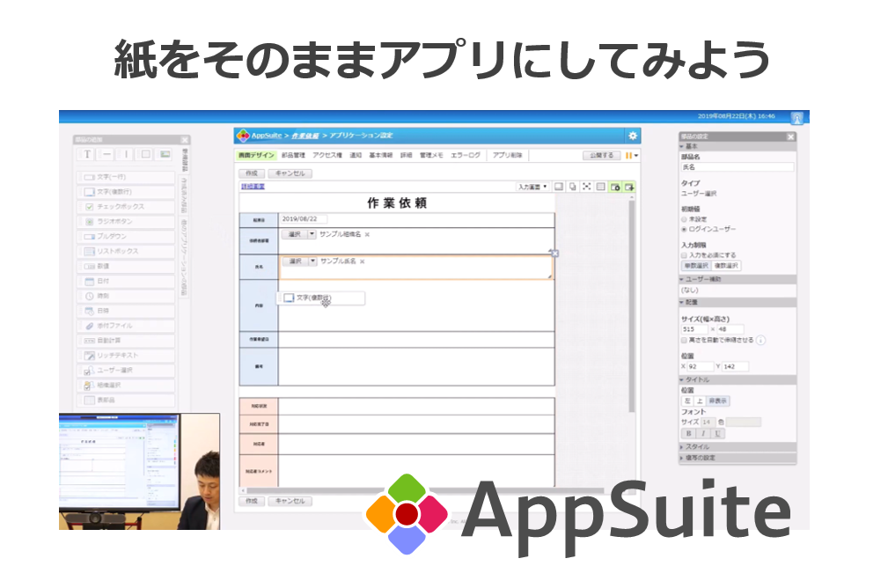Viewport: 888px width, 588px height.
Task: Open the info icon beside auto-height option
Action: pyautogui.click(x=760, y=341)
